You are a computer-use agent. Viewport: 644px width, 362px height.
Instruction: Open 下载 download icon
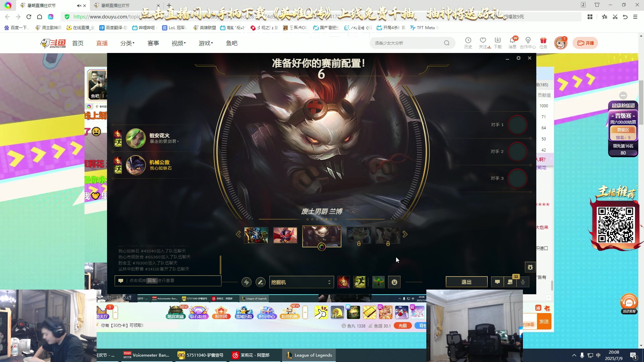point(498,43)
